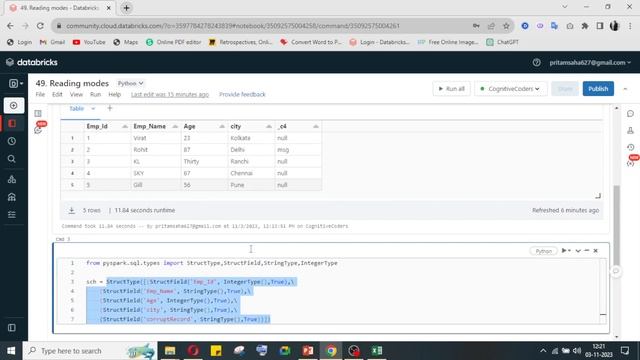
Task: Bookmark this page star icon
Action: click(x=506, y=26)
